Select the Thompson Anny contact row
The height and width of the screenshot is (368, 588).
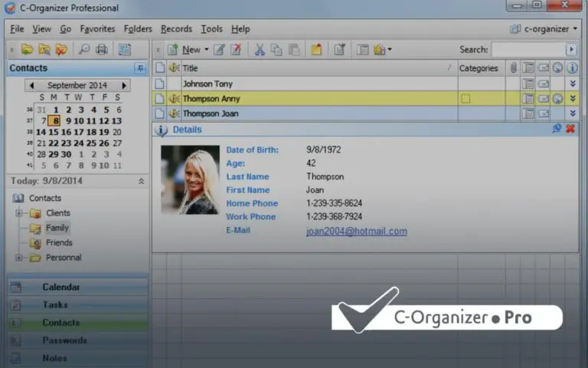(365, 99)
